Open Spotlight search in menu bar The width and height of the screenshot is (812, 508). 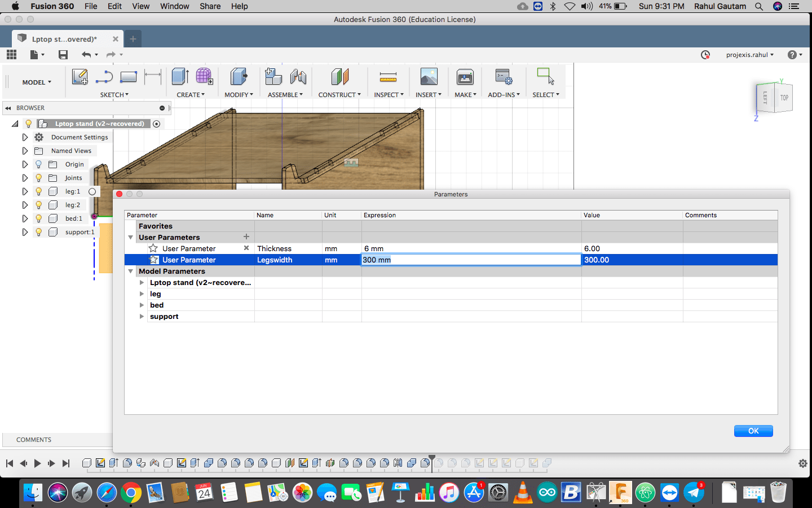[759, 6]
